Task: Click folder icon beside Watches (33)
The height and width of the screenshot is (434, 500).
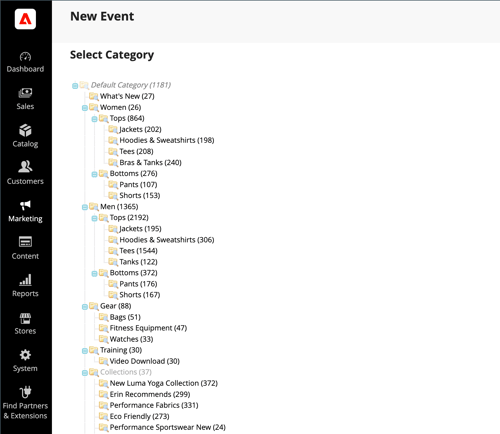Action: (104, 339)
